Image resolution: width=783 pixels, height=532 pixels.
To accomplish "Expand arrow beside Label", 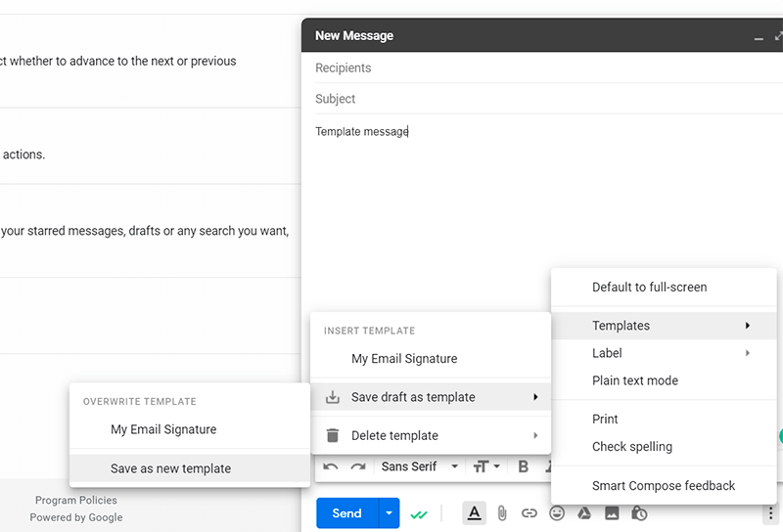I will [748, 353].
